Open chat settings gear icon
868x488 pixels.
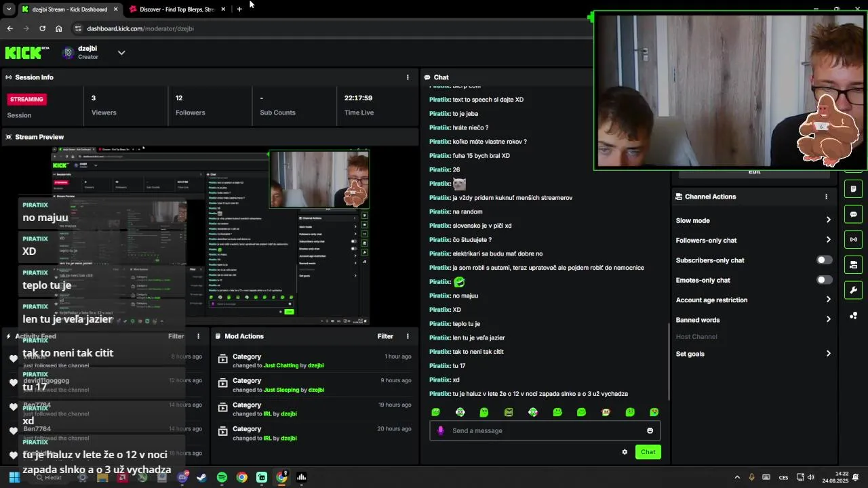point(625,452)
